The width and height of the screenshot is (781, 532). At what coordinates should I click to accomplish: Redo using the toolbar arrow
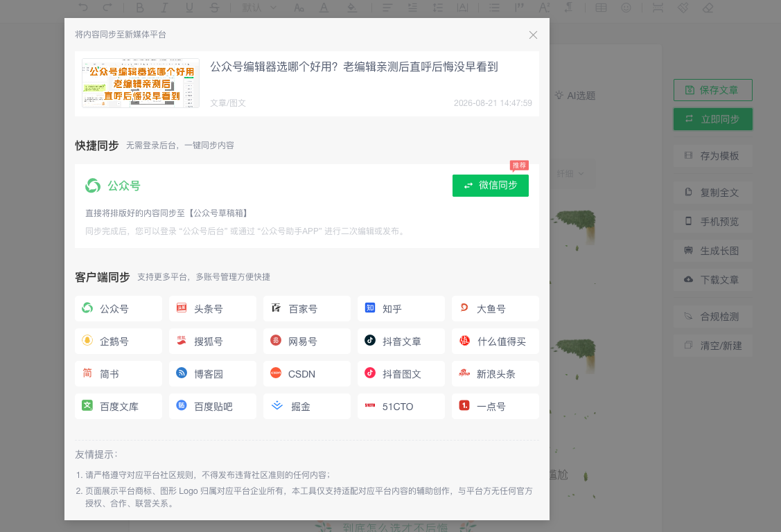click(107, 8)
